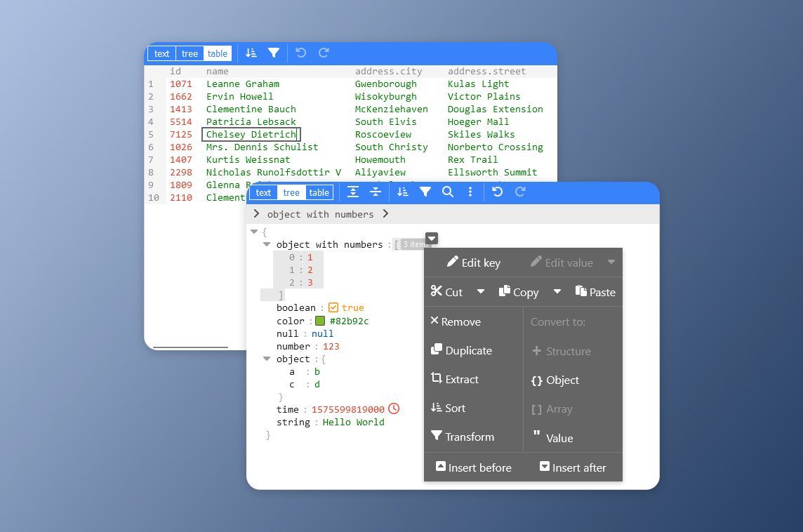Switch back window to tree mode

coord(190,53)
